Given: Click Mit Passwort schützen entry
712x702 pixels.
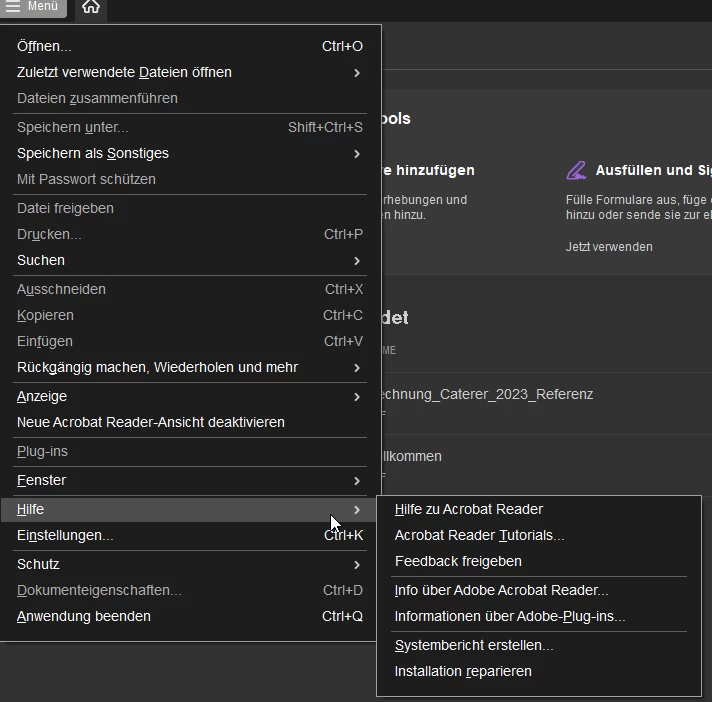Looking at the screenshot, I should coord(190,179).
